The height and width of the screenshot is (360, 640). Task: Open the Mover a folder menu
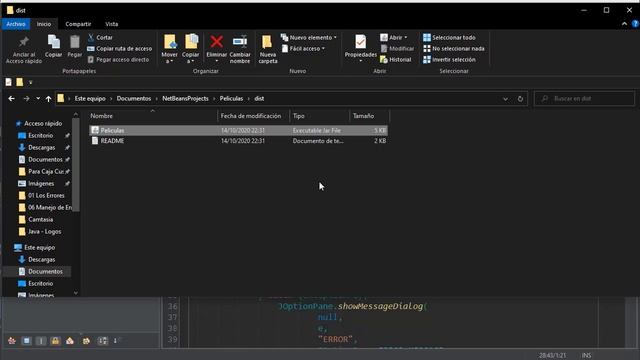click(x=169, y=49)
